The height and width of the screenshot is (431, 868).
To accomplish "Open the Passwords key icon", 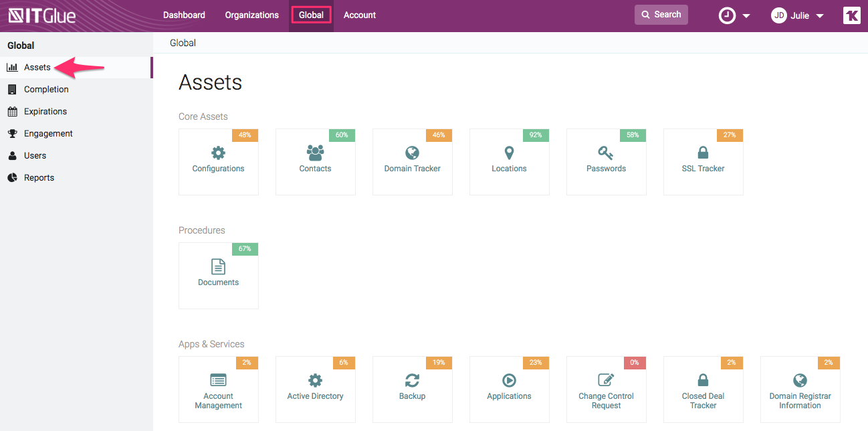I will pyautogui.click(x=606, y=153).
